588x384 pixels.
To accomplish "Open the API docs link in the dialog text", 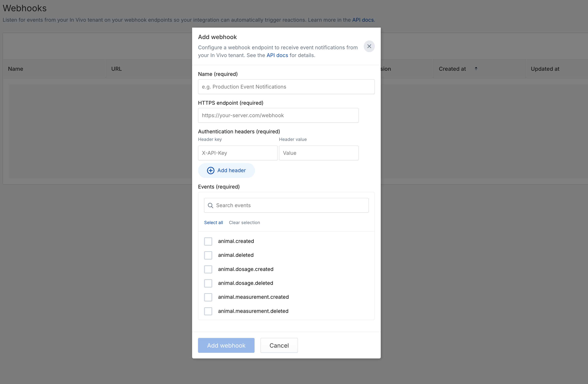I will (x=277, y=55).
